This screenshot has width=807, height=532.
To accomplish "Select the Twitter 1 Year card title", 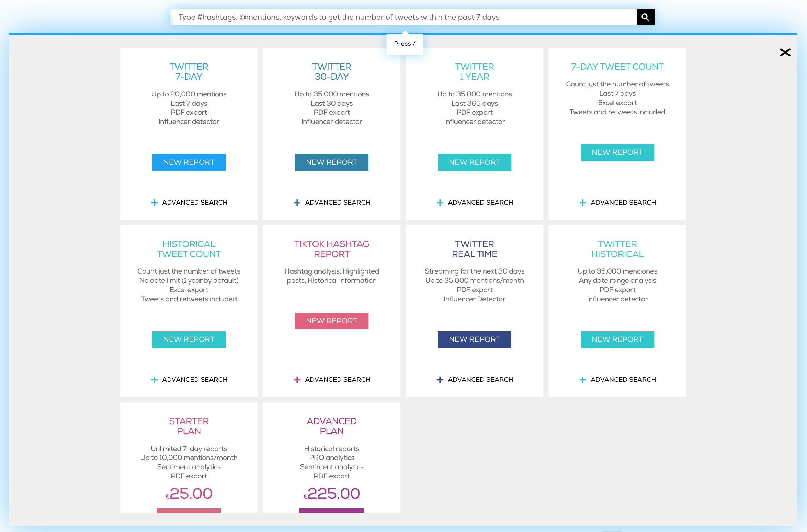I will [475, 71].
